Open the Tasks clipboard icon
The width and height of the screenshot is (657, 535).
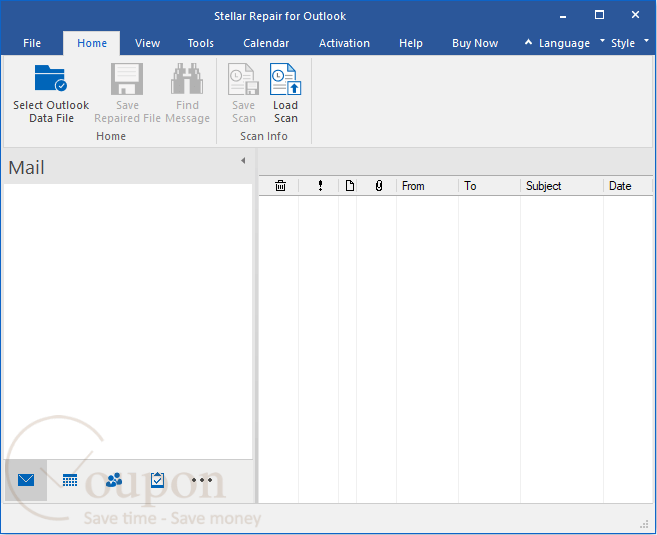click(158, 480)
